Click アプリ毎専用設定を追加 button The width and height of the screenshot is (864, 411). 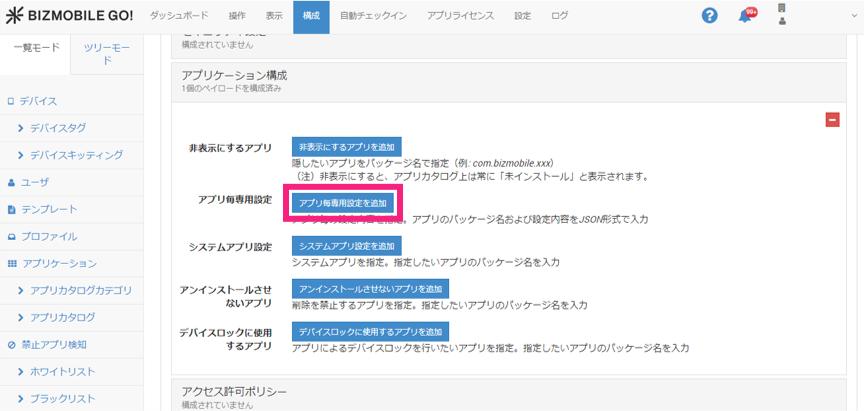(342, 202)
